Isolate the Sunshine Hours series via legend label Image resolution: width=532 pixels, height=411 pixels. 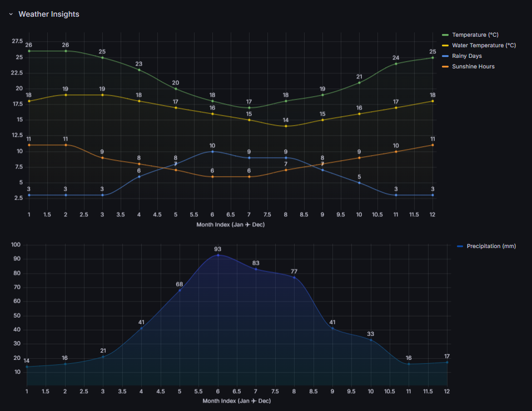tap(473, 67)
